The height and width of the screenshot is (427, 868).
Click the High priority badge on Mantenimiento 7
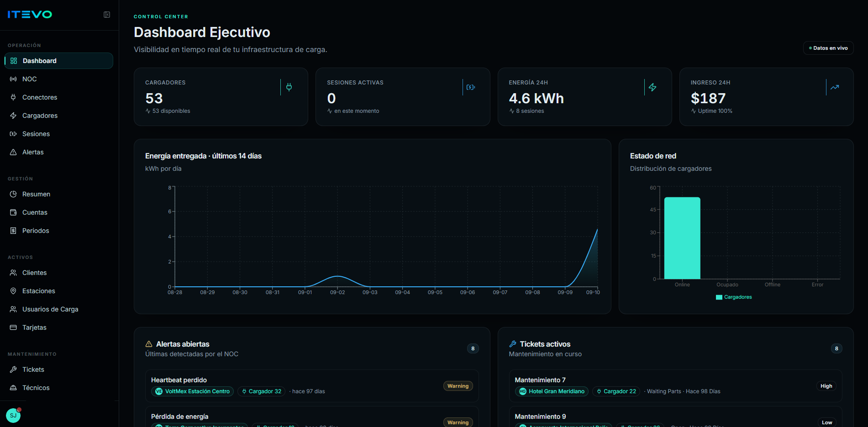826,386
